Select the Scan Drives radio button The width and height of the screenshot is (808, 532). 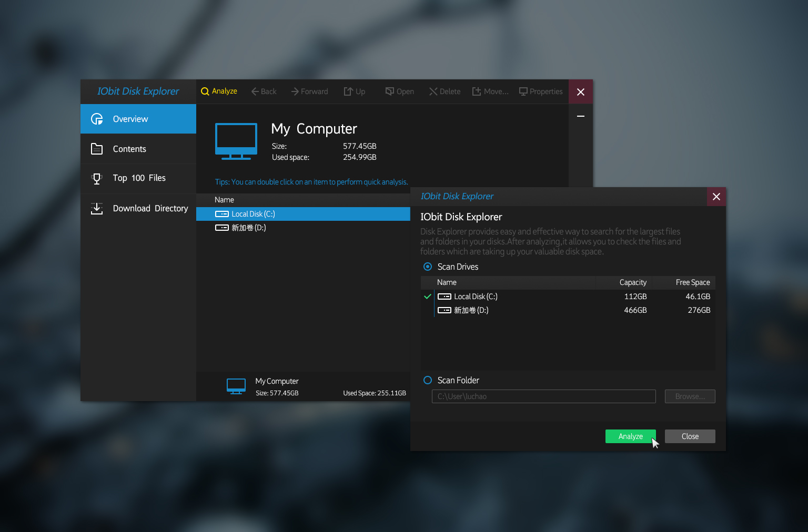point(428,267)
